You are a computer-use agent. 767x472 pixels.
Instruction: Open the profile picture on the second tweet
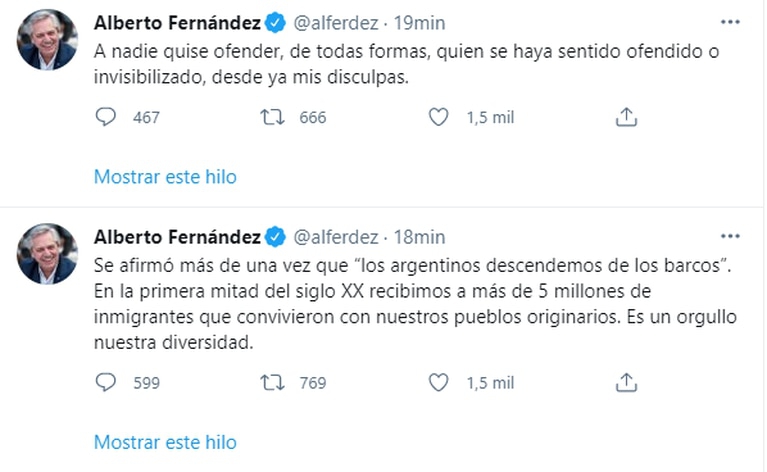pos(47,254)
